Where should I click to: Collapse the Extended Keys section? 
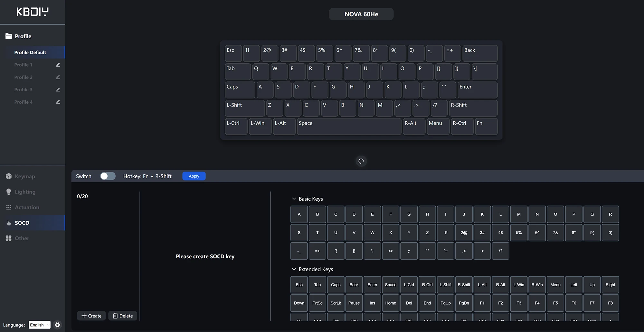pyautogui.click(x=294, y=269)
